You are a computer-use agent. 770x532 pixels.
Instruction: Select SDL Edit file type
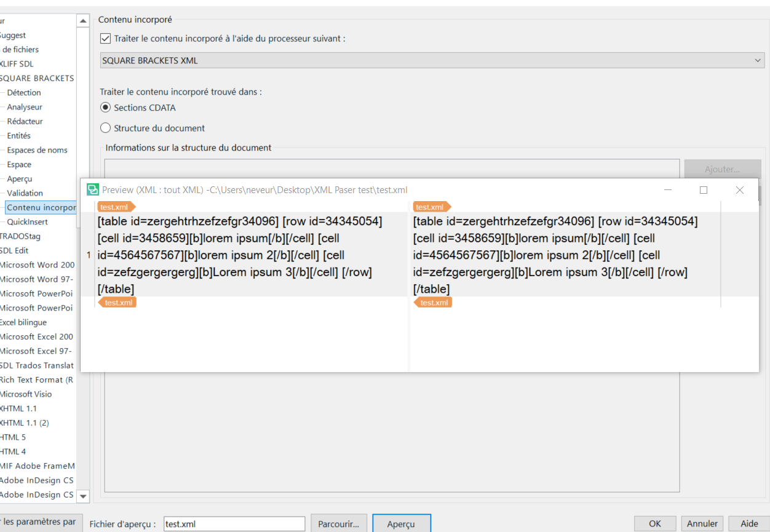click(x=14, y=250)
